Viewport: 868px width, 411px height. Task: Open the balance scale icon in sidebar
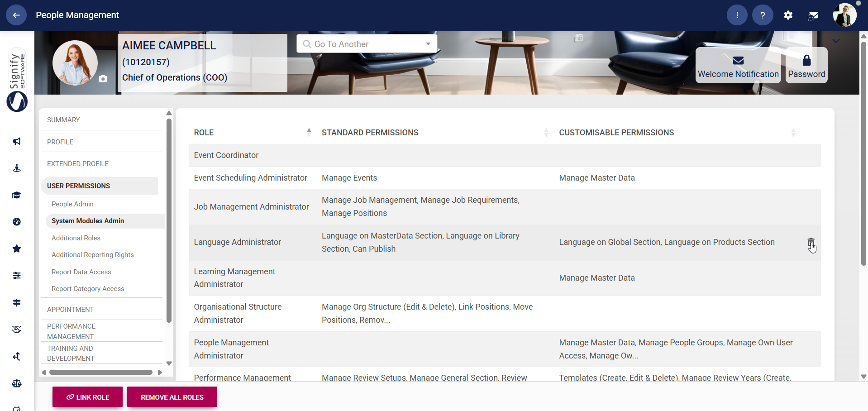coord(17,383)
